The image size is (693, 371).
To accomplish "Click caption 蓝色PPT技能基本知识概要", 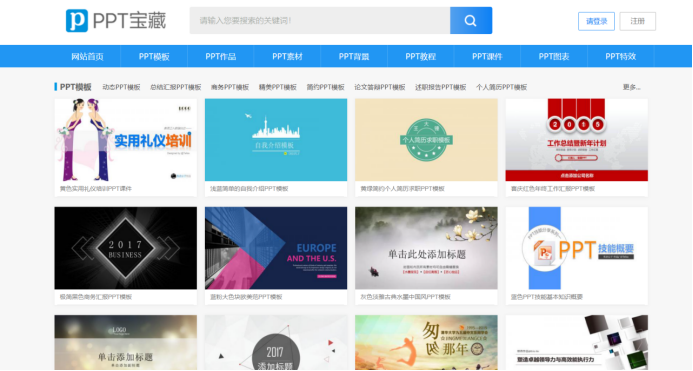I will (x=547, y=297).
